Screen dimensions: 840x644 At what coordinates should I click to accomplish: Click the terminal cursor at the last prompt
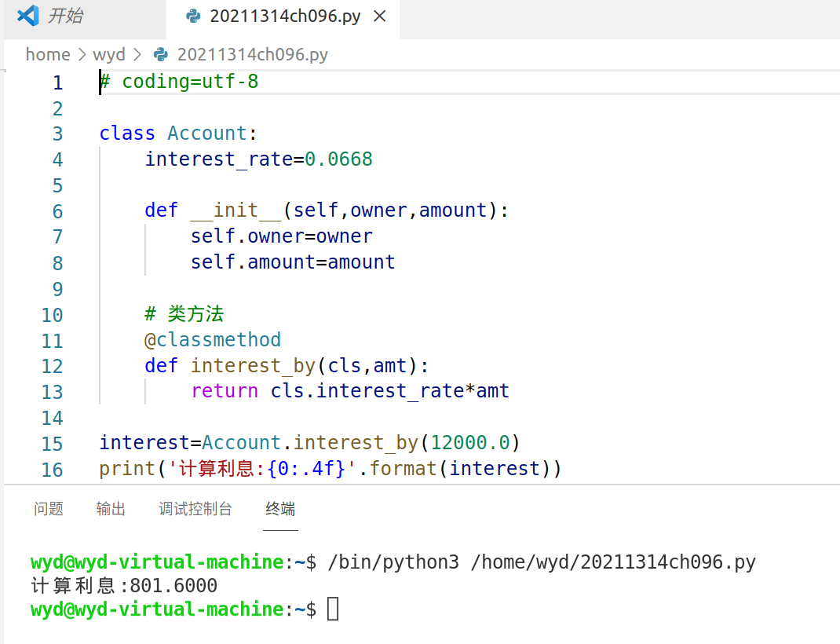[333, 609]
